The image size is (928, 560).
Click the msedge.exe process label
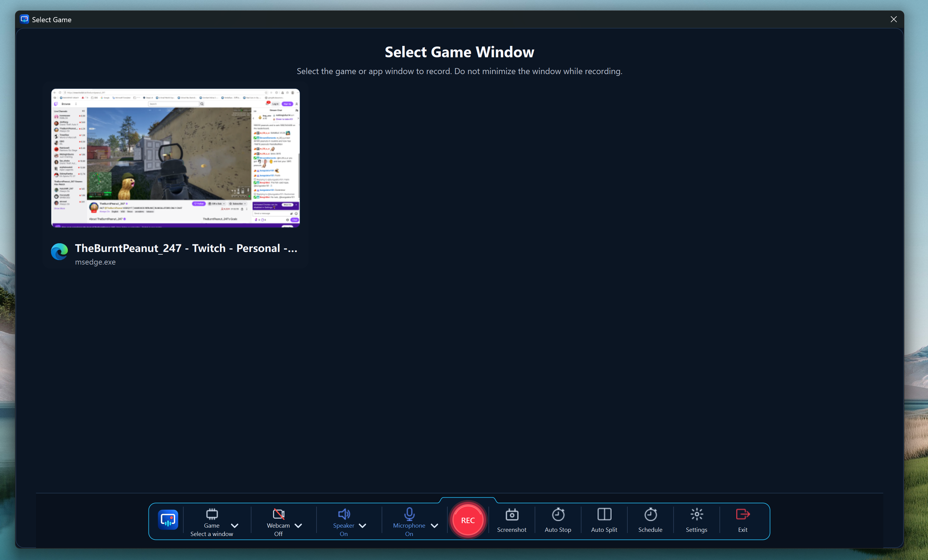click(x=95, y=262)
